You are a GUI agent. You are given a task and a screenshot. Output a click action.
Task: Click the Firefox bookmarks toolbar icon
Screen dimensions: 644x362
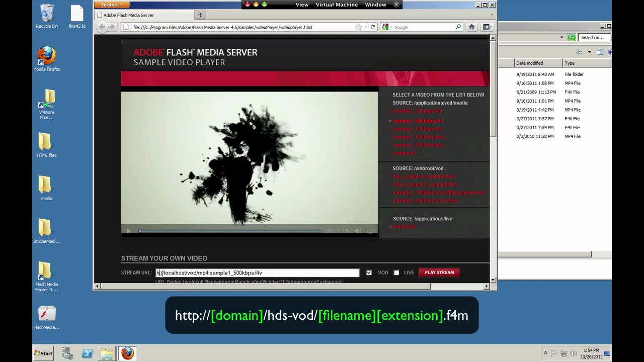487,27
